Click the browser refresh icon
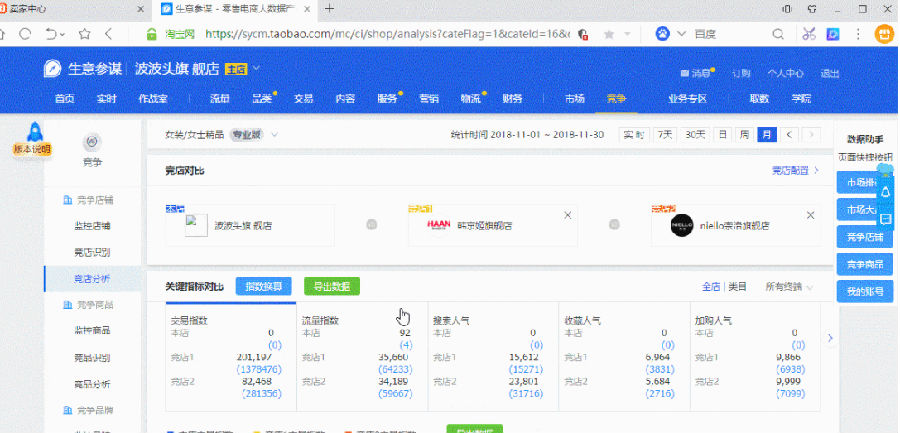The width and height of the screenshot is (900, 433). click(x=26, y=34)
